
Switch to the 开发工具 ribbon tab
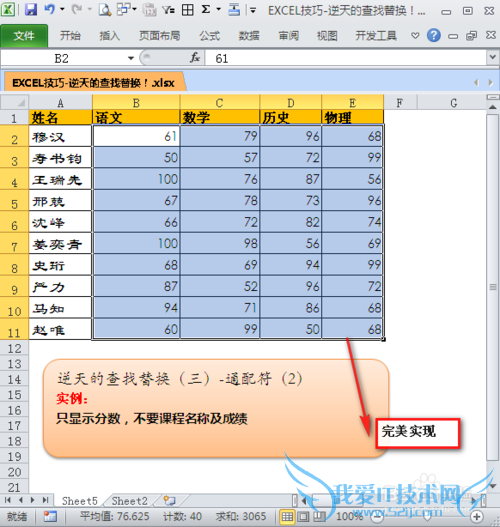376,36
